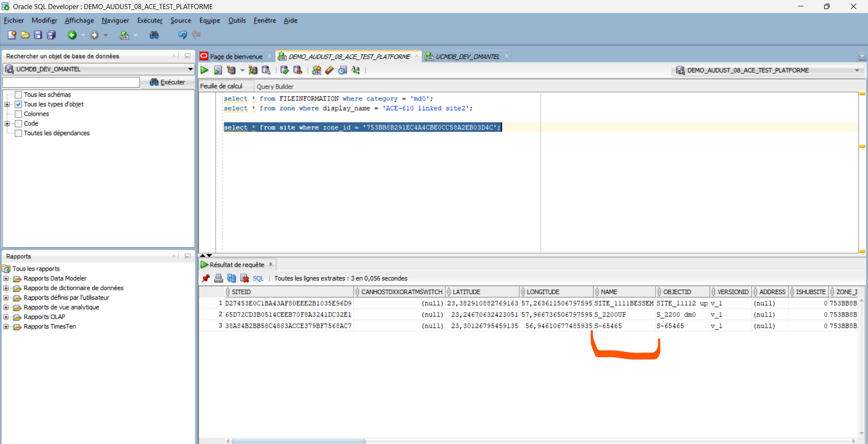
Task: Open the Outils menu
Action: [237, 20]
